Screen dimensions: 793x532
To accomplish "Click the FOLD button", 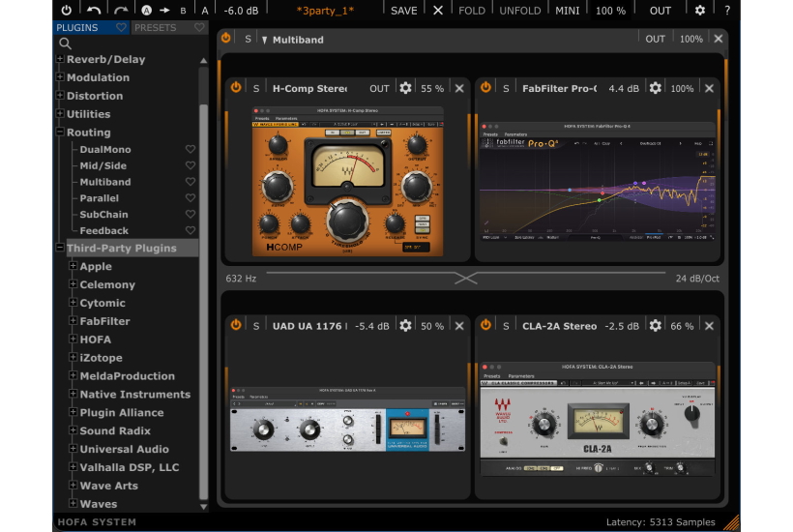I will pos(472,10).
